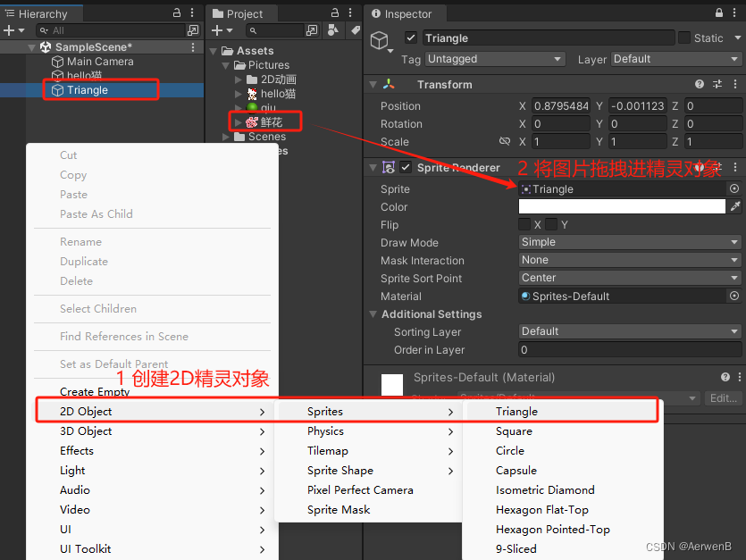Open Transform presets slider icon
The height and width of the screenshot is (560, 746).
(717, 84)
